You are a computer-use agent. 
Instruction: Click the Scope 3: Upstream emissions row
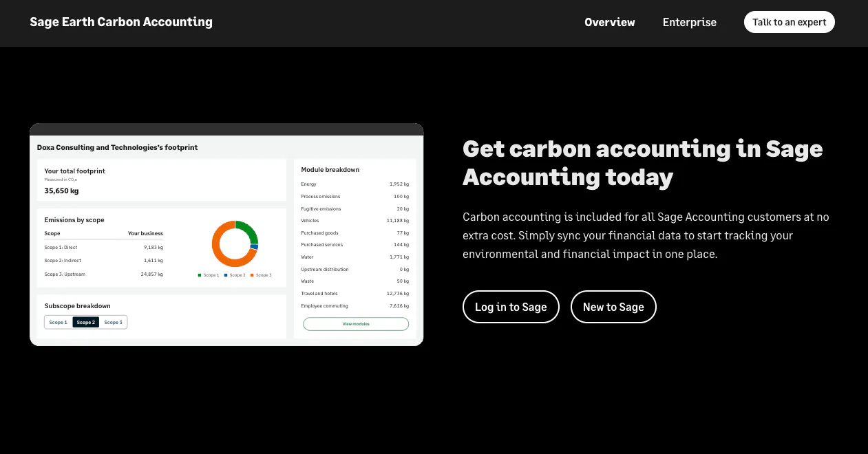pos(104,274)
